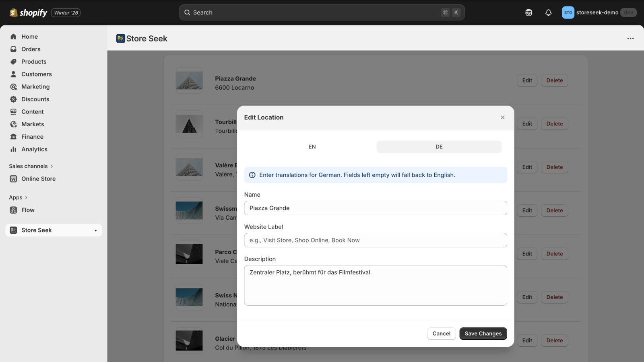Close the Edit Location modal

coord(502,117)
